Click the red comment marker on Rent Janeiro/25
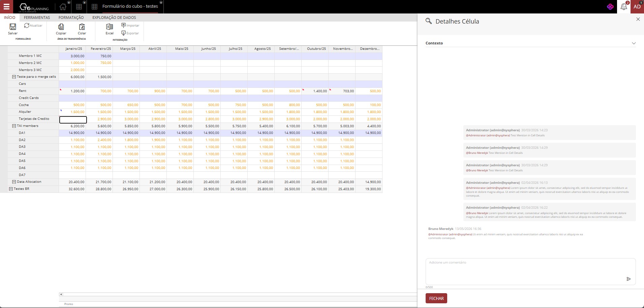Image resolution: width=644 pixels, height=308 pixels. [x=61, y=89]
